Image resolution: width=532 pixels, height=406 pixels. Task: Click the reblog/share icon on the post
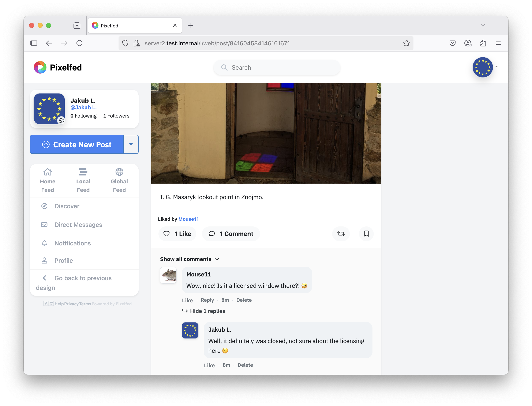pos(341,234)
